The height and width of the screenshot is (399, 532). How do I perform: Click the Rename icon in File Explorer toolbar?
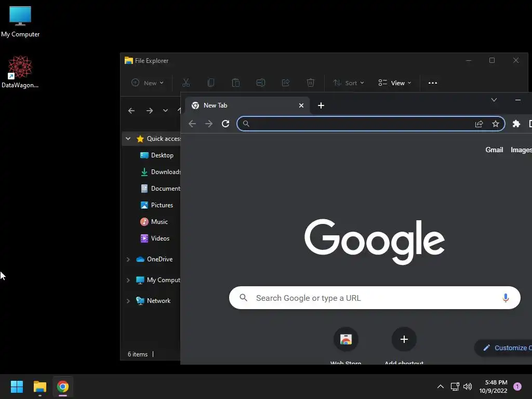click(x=261, y=83)
